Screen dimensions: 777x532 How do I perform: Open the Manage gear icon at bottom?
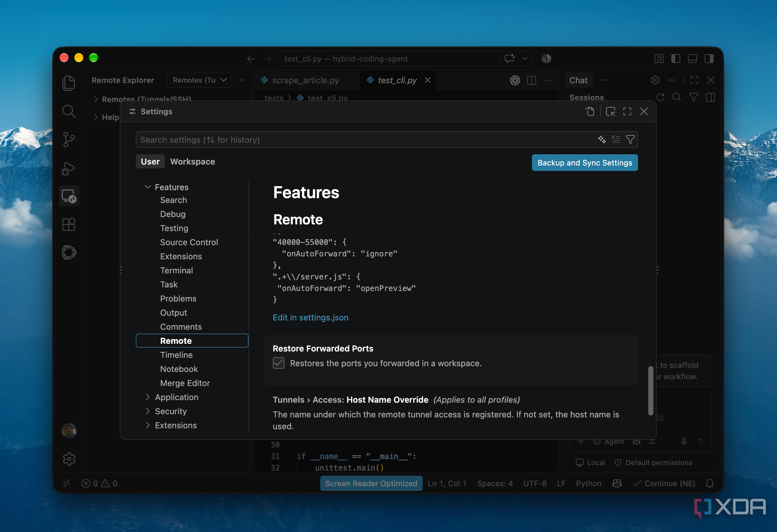point(69,459)
